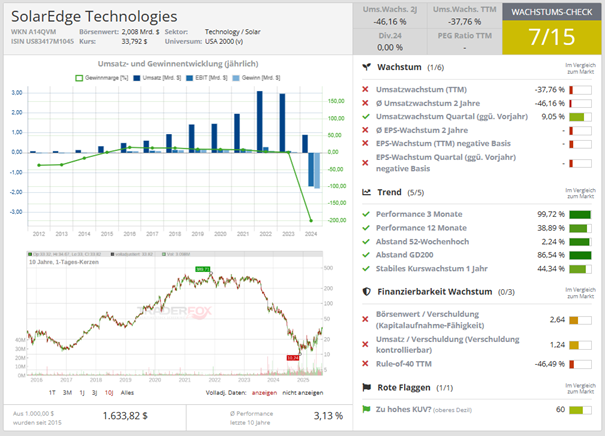Click red X next to Ø EPS-Wachstum 2 Jahre
This screenshot has width=605, height=436.
click(x=365, y=130)
